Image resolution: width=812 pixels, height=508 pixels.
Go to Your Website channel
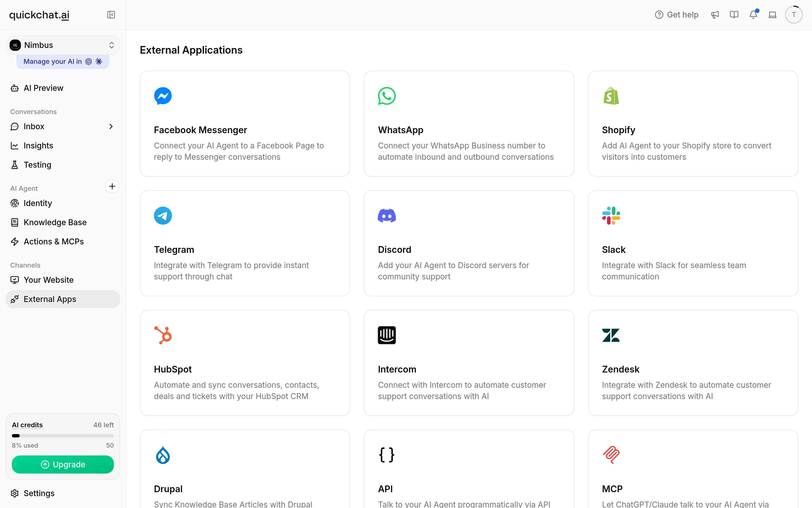tap(63, 280)
